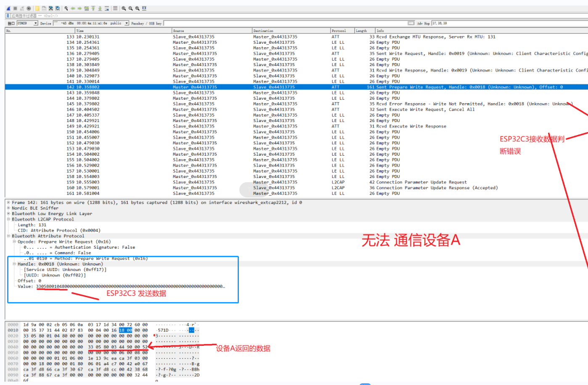Open the Device selection dropdown
Screen dimensions: 588x385
(x=126, y=23)
